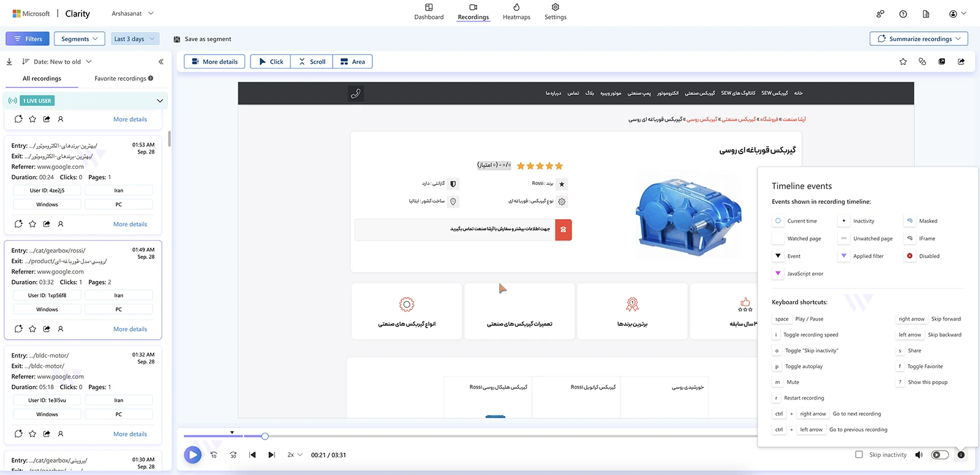Open More details for the 01:32 AM recording
This screenshot has width=980, height=475.
click(130, 435)
